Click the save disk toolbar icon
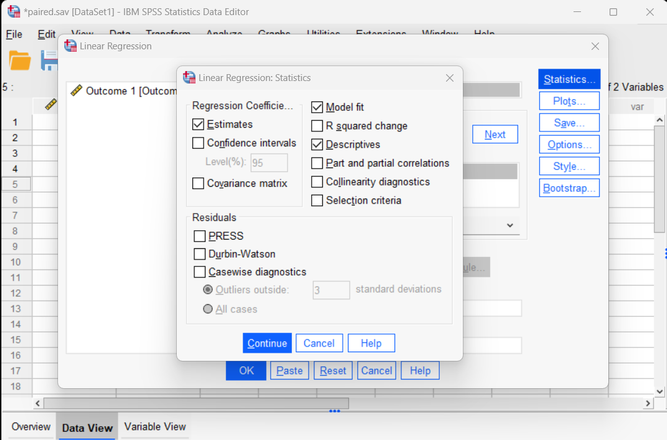This screenshot has height=440, width=667. pos(49,60)
